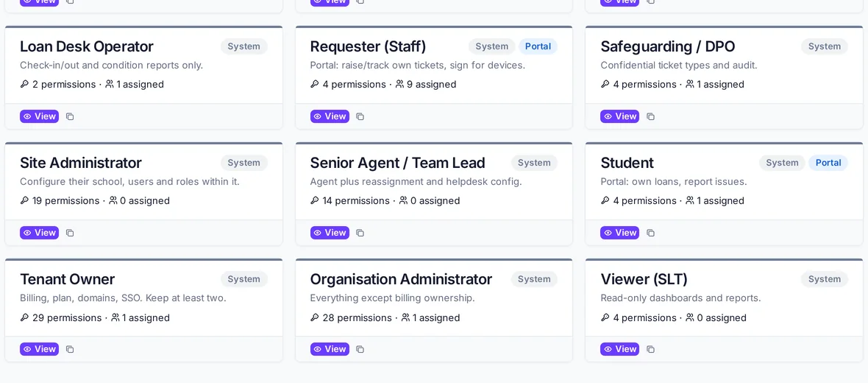Click the key icon on Organisation Administrator card
The height and width of the screenshot is (383, 868).
click(x=314, y=317)
